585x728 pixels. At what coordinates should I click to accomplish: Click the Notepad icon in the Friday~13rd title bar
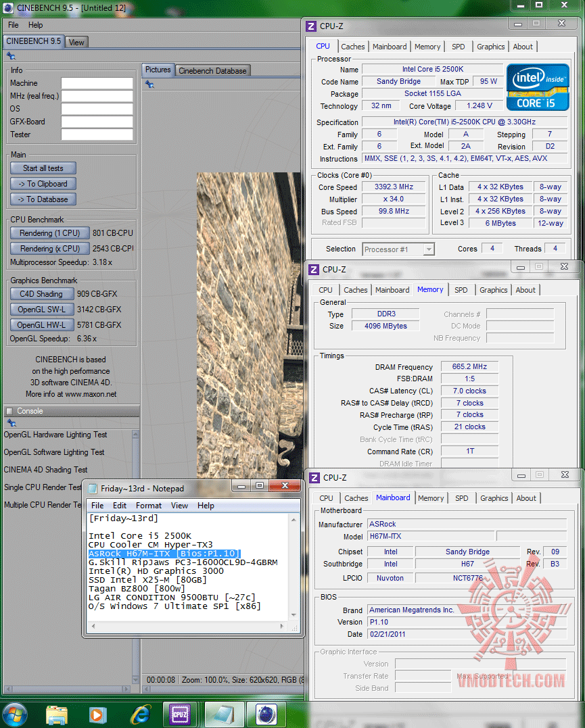(93, 489)
